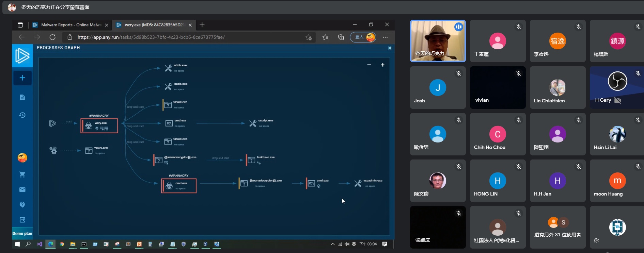This screenshot has width=644, height=253.
Task: Click the logout exit icon in sidebar
Action: (x=22, y=220)
